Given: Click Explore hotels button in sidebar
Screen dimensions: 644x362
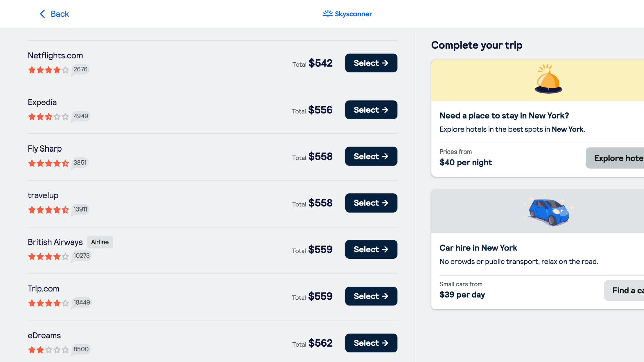Looking at the screenshot, I should click(x=620, y=158).
